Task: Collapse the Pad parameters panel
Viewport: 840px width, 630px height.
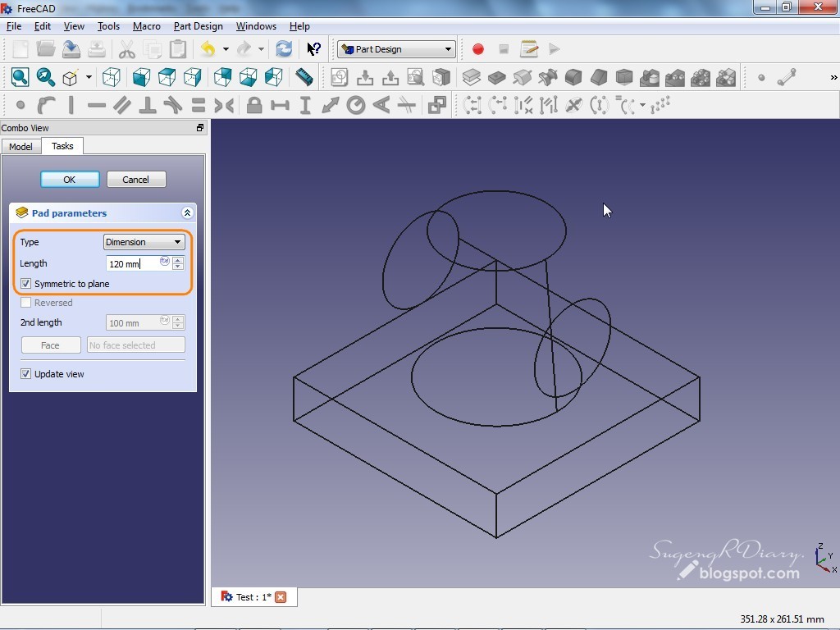Action: 188,212
